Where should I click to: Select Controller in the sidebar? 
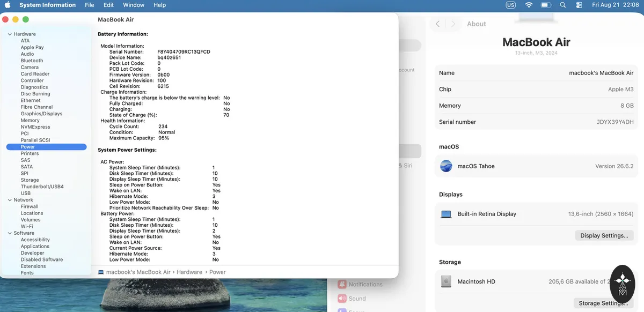tap(32, 80)
